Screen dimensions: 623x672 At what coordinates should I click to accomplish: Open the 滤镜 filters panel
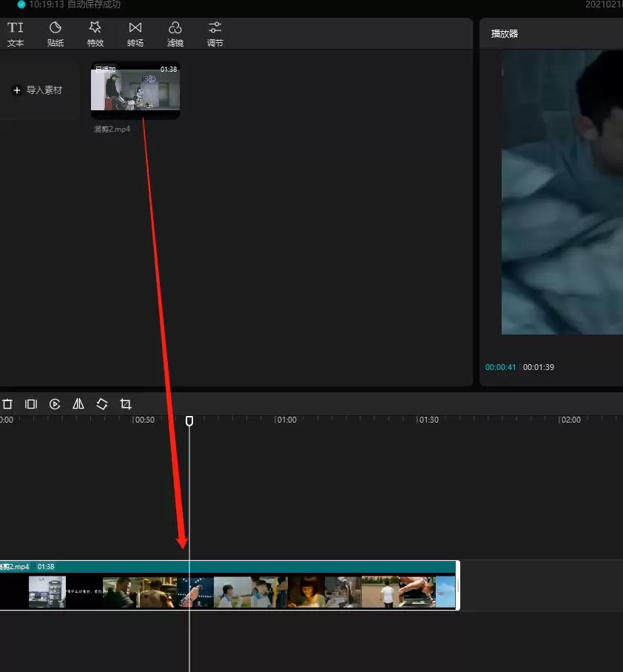(x=175, y=33)
